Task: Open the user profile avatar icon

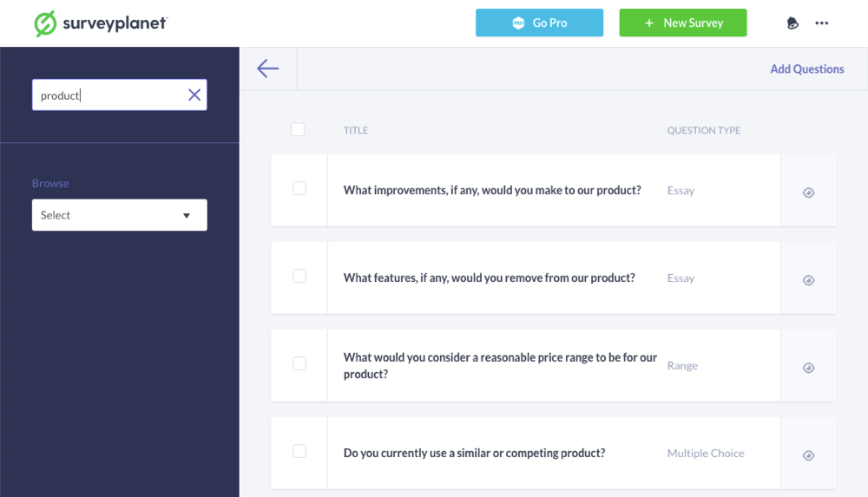Action: [792, 23]
